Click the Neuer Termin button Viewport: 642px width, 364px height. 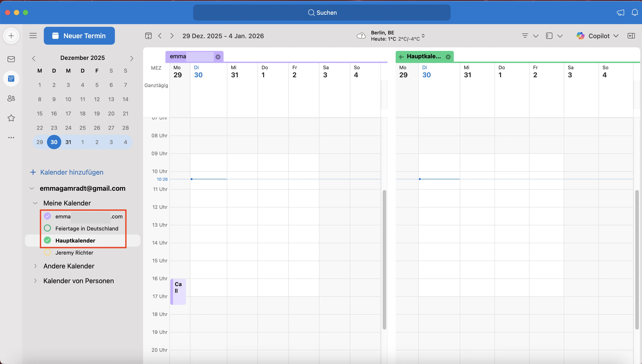[x=79, y=36]
